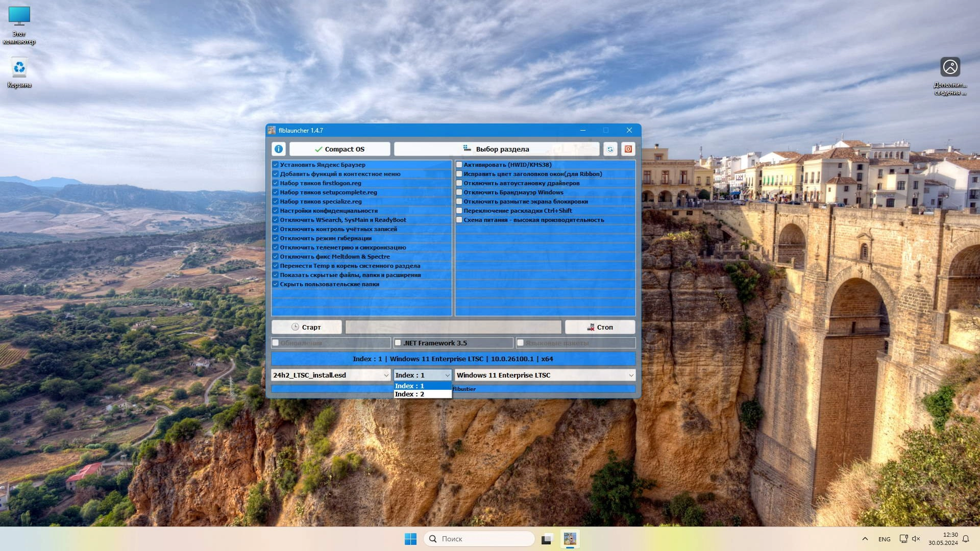Switch to Compact OS tab
The width and height of the screenshot is (980, 551).
tap(339, 148)
